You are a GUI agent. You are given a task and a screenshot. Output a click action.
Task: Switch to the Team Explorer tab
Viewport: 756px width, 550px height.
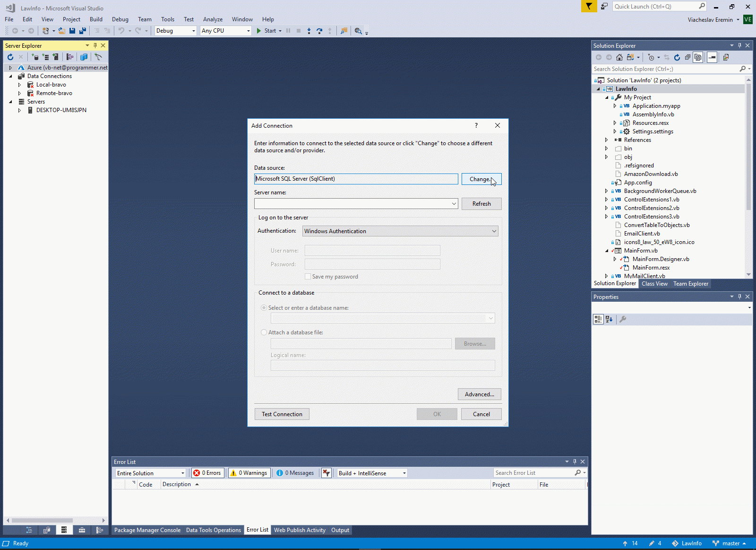[x=691, y=284]
